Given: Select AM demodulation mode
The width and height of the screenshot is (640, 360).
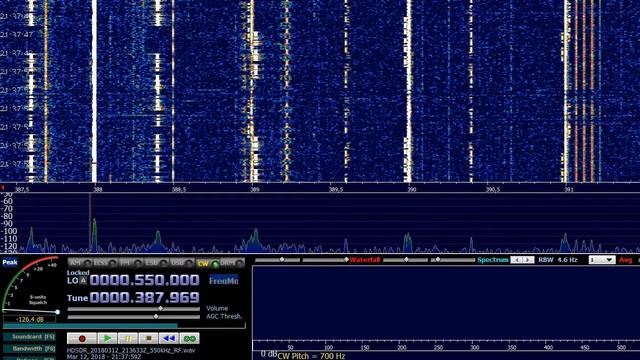Looking at the screenshot, I should [80, 263].
